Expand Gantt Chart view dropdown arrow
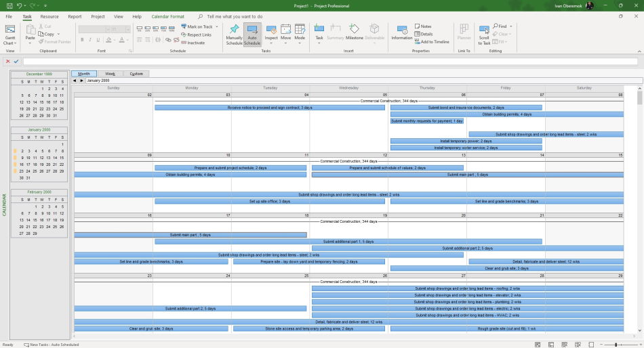This screenshot has width=644, height=348. (x=15, y=43)
